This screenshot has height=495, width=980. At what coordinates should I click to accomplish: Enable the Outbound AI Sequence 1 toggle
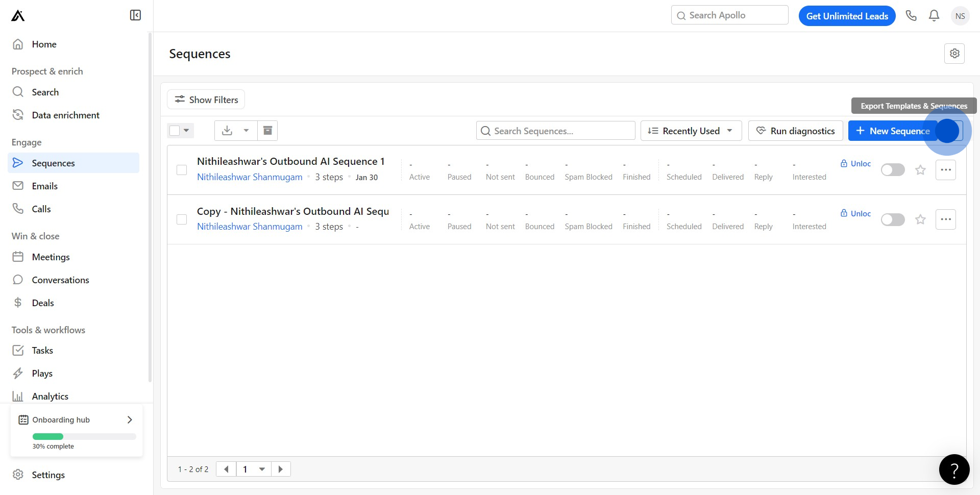pyautogui.click(x=893, y=170)
